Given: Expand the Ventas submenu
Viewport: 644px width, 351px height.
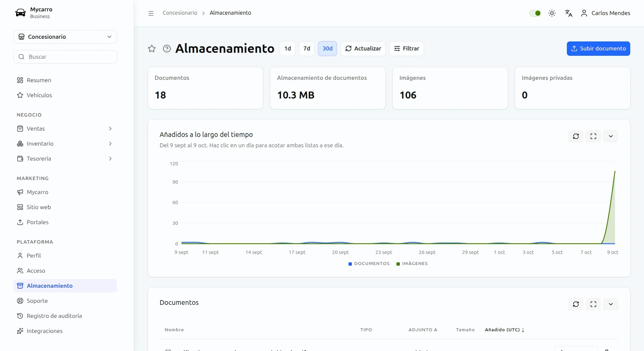Looking at the screenshot, I should tap(65, 128).
